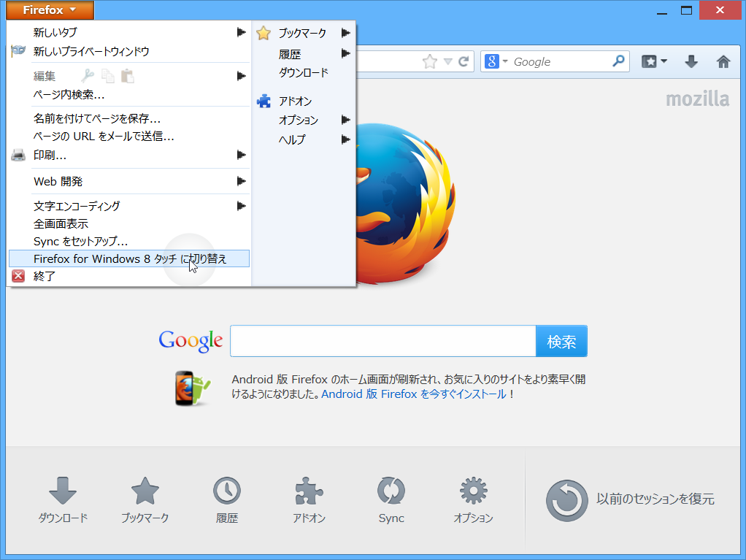Image resolution: width=746 pixels, height=560 pixels.
Task: Open the ダウンロード icon at the bottom
Action: [63, 493]
